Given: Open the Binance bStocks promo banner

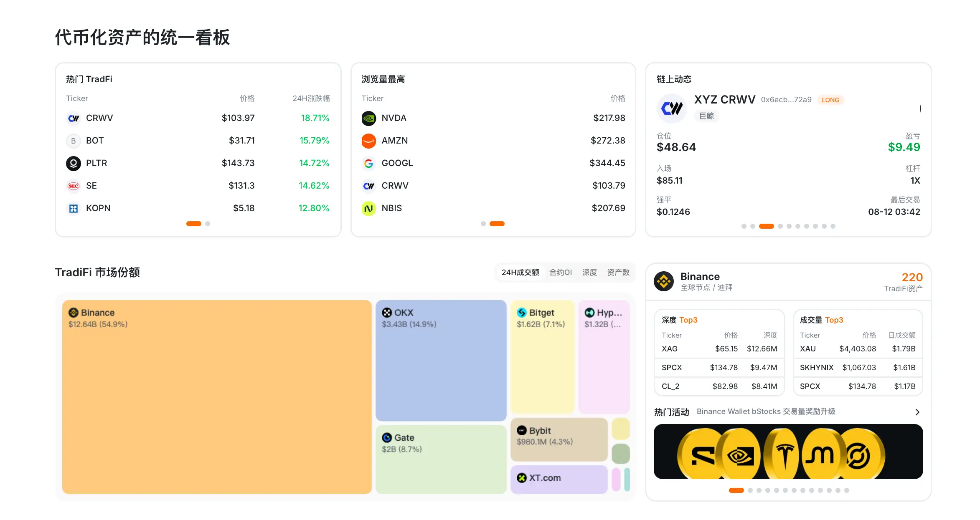Looking at the screenshot, I should point(788,452).
